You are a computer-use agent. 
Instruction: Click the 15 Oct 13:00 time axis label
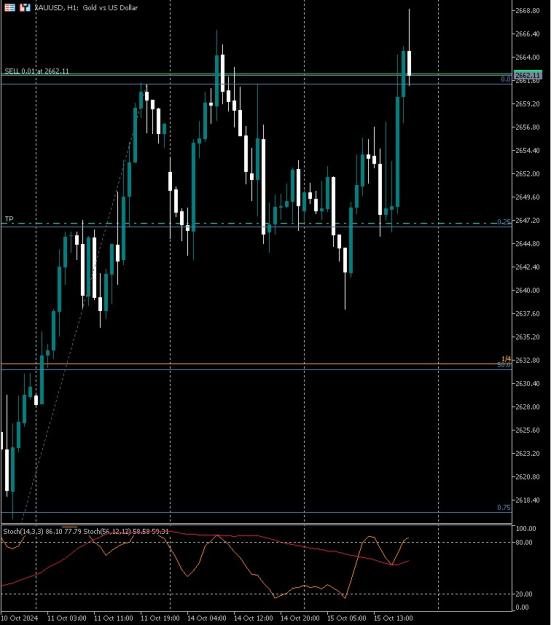[393, 618]
